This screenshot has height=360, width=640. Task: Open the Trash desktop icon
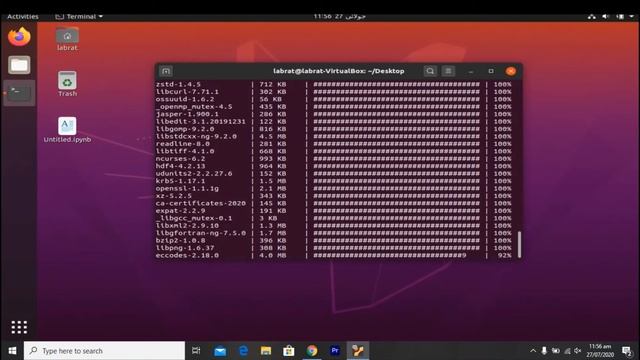[67, 84]
